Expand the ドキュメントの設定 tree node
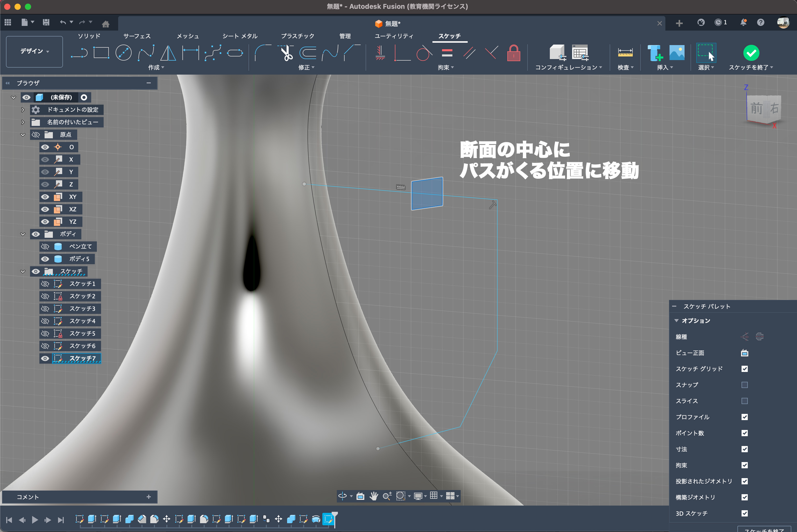Viewport: 797px width, 532px height. tap(23, 110)
